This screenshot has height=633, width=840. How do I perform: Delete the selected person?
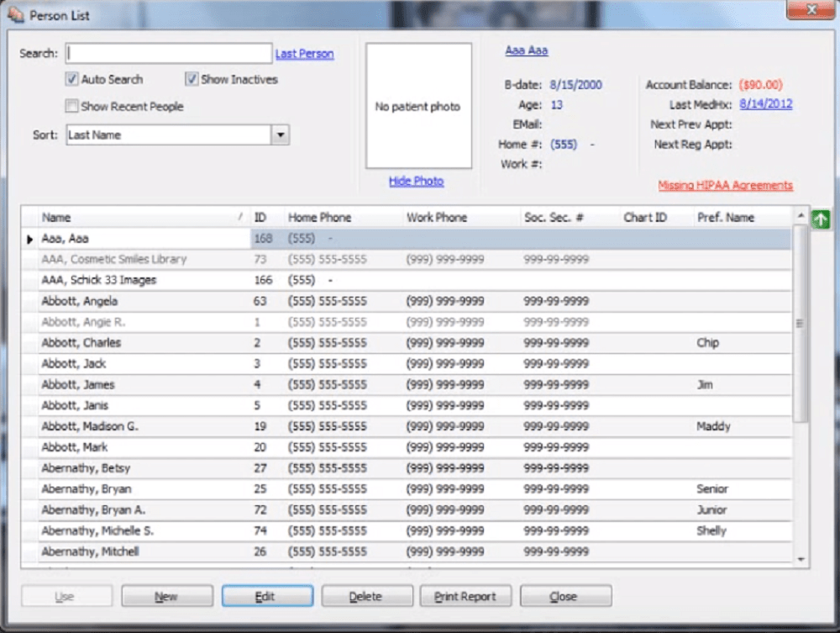click(366, 595)
